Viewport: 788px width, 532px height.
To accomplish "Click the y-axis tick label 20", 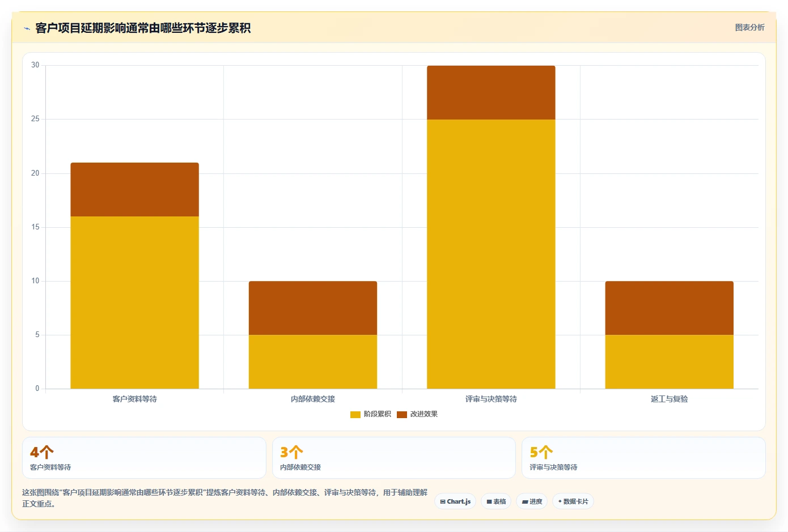I will [35, 173].
